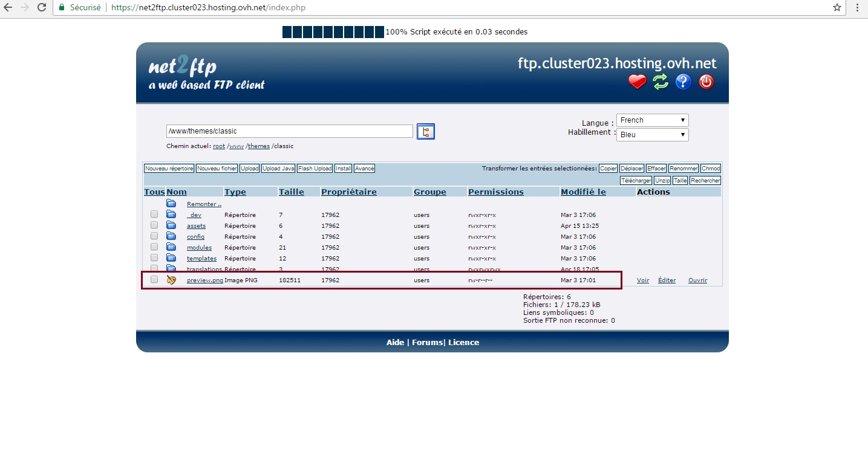Open the templates folder link
Image resolution: width=868 pixels, height=466 pixels.
(201, 259)
